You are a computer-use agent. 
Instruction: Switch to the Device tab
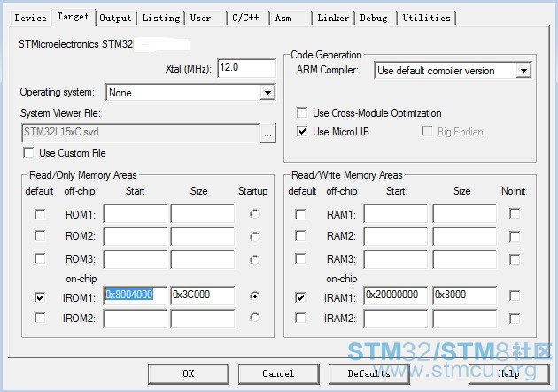click(x=31, y=18)
